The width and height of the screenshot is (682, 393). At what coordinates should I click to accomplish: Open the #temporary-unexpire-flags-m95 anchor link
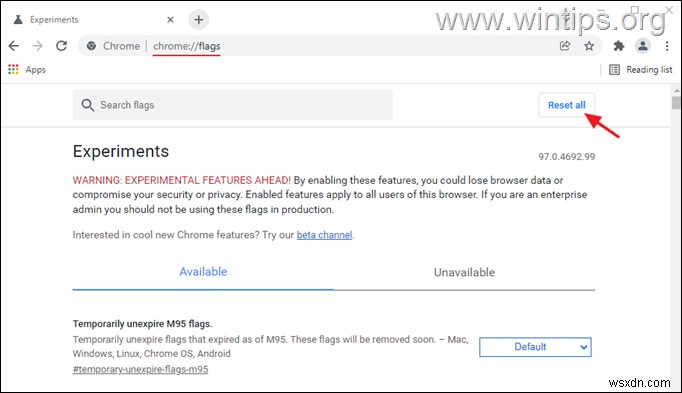coord(140,370)
